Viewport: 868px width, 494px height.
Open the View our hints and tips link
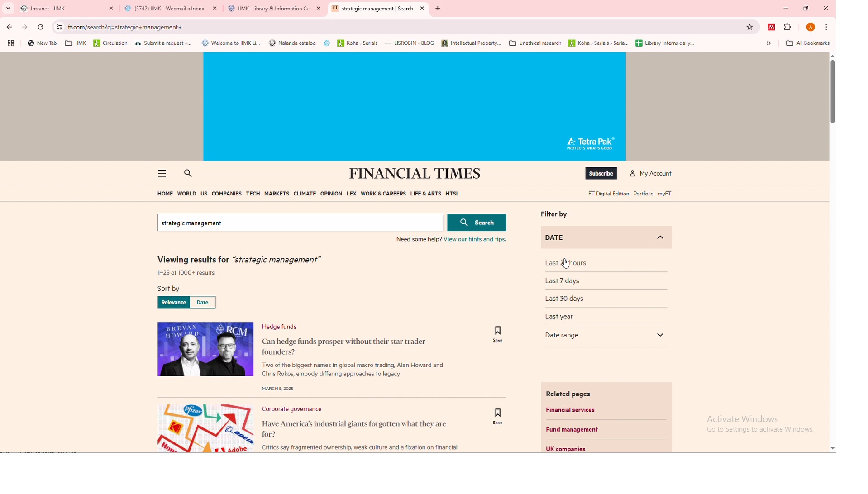[474, 240]
